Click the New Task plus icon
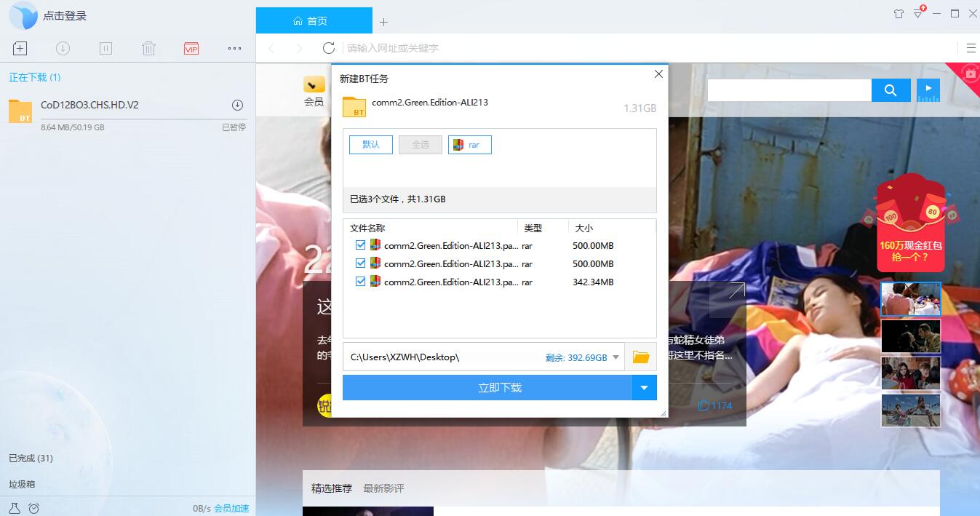This screenshot has width=980, height=516. 20,48
